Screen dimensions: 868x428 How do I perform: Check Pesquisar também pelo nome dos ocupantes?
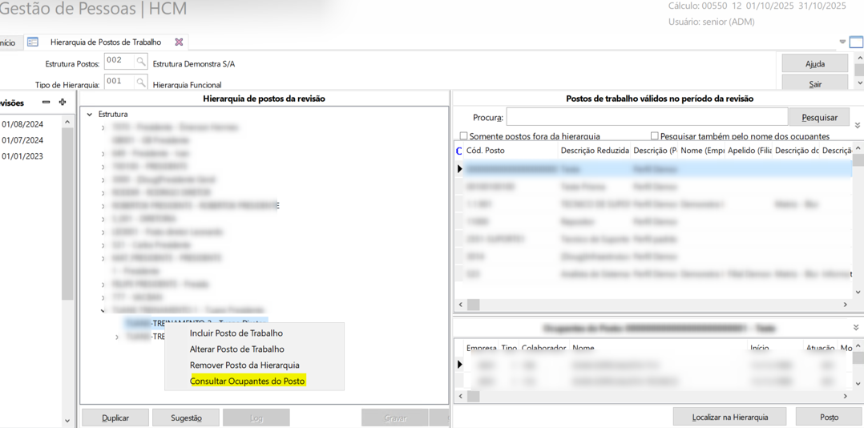(x=654, y=136)
